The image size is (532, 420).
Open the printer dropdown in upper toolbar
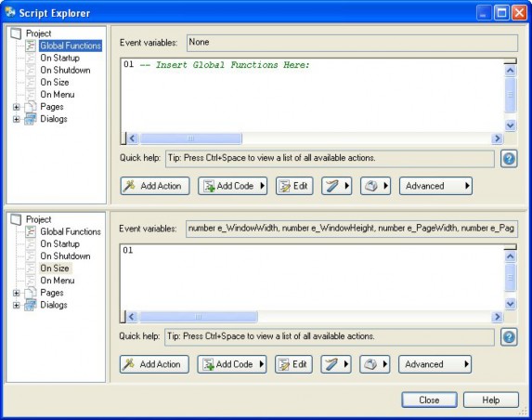pyautogui.click(x=376, y=186)
